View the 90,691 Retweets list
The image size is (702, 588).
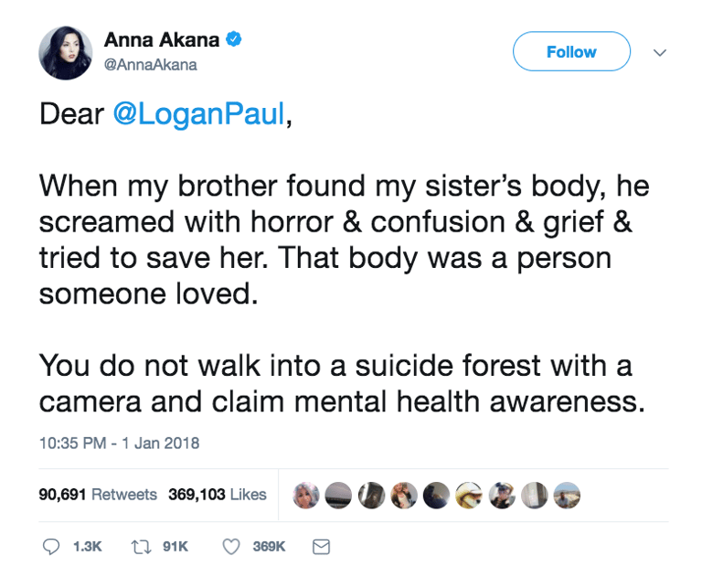(98, 494)
